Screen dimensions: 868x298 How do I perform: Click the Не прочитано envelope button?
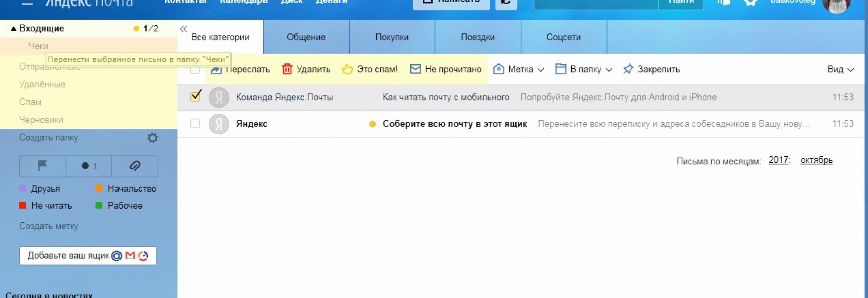click(445, 69)
